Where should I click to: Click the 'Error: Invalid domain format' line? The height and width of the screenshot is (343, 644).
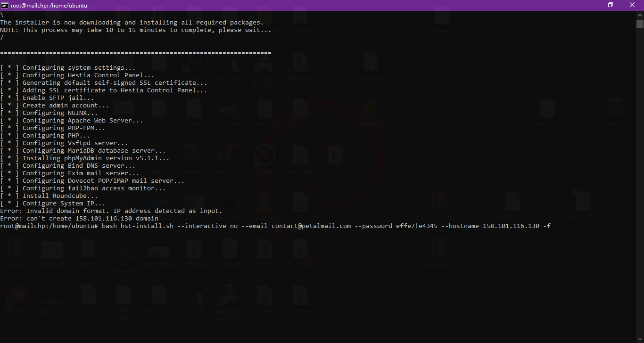coord(111,211)
